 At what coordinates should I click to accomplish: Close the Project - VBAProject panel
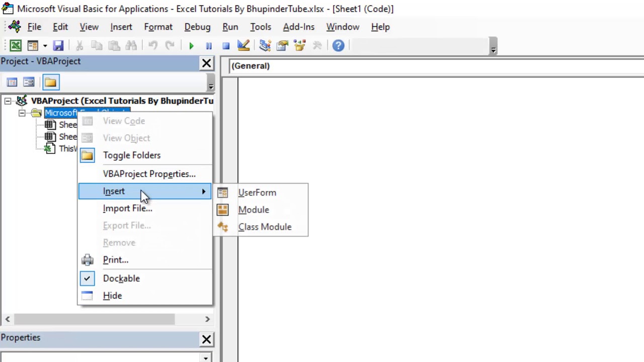coord(206,63)
